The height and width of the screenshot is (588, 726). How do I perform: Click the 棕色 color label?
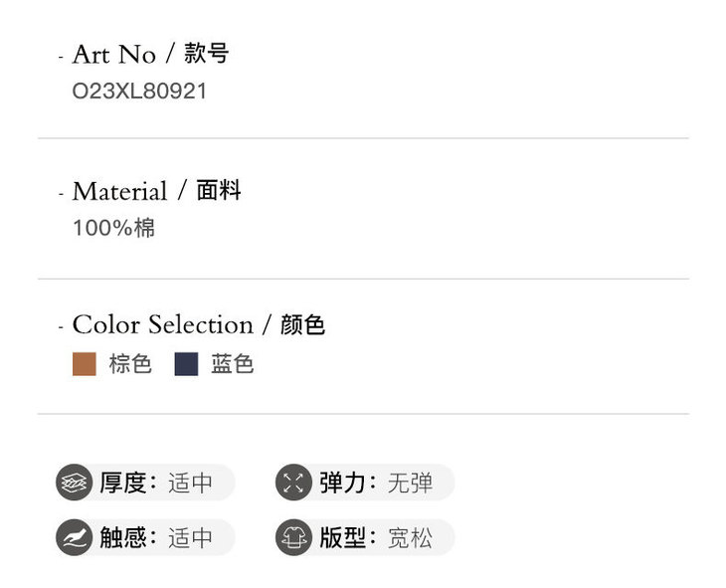(x=130, y=364)
